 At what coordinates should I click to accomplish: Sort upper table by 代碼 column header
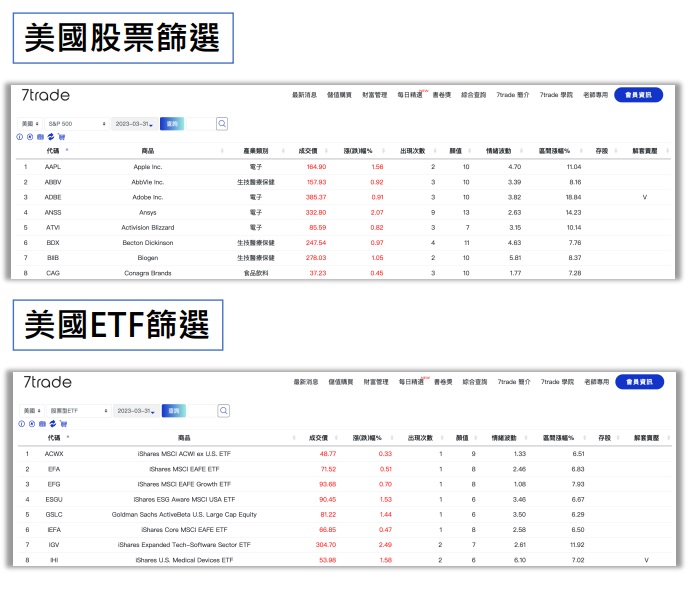tap(53, 151)
